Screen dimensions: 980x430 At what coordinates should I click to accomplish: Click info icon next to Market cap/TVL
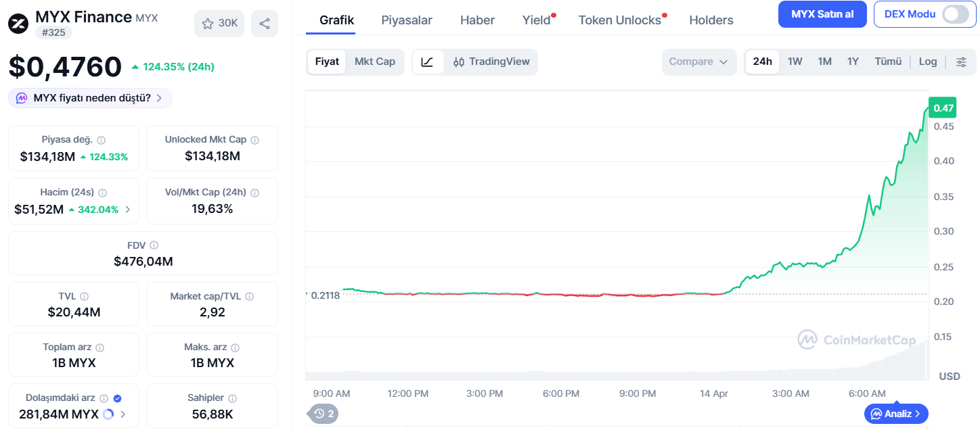[249, 296]
